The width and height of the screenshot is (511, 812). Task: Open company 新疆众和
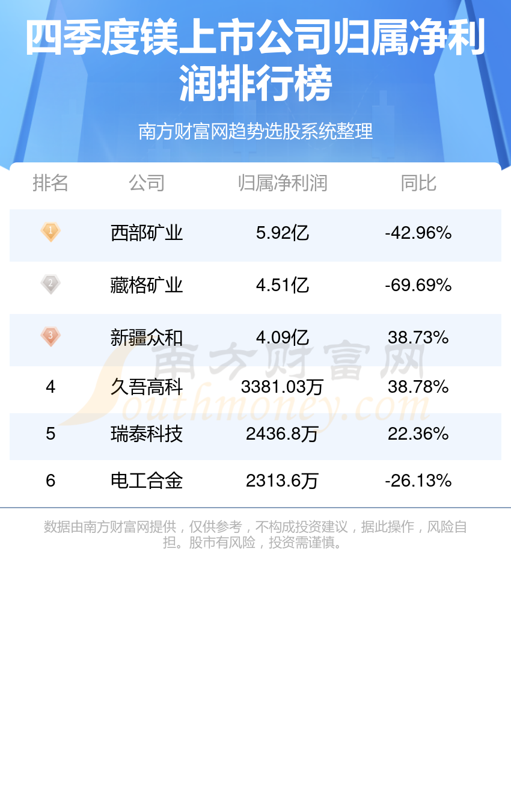tap(147, 337)
